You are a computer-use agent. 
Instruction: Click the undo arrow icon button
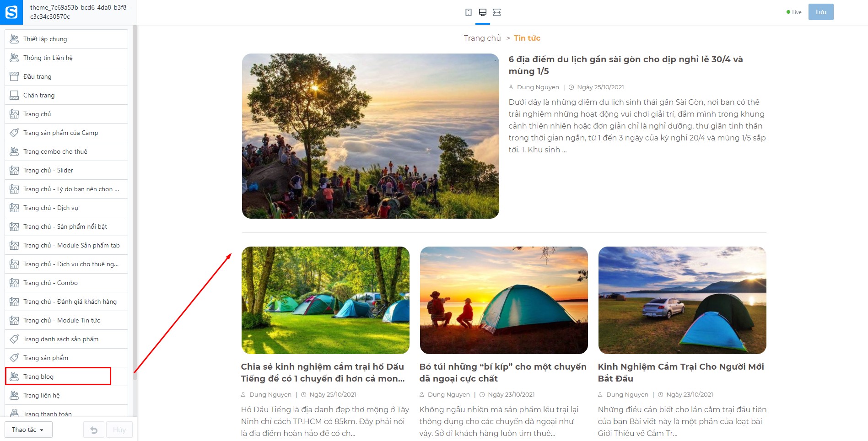coord(94,430)
